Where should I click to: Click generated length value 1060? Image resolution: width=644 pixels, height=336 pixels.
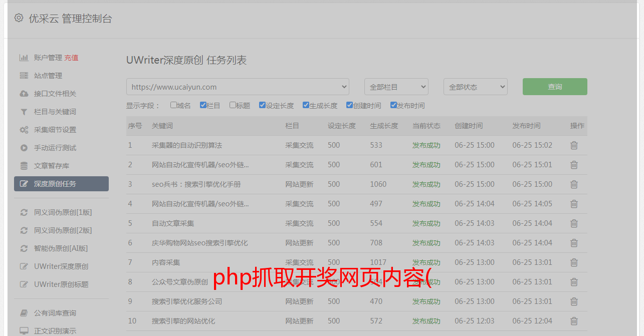tap(378, 184)
